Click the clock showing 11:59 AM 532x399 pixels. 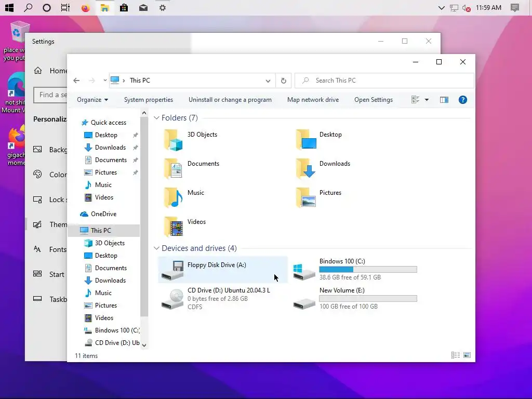click(x=488, y=8)
